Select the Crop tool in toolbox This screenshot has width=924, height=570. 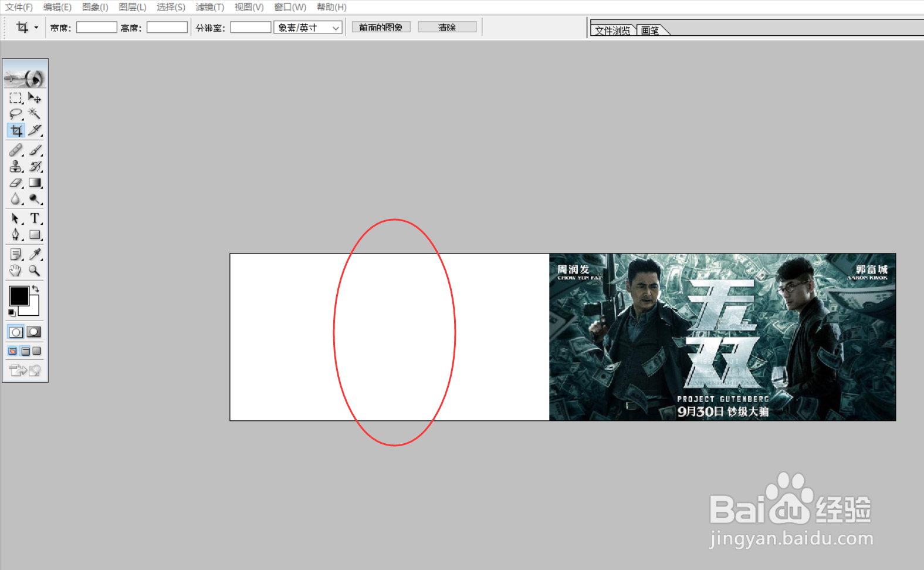[16, 130]
